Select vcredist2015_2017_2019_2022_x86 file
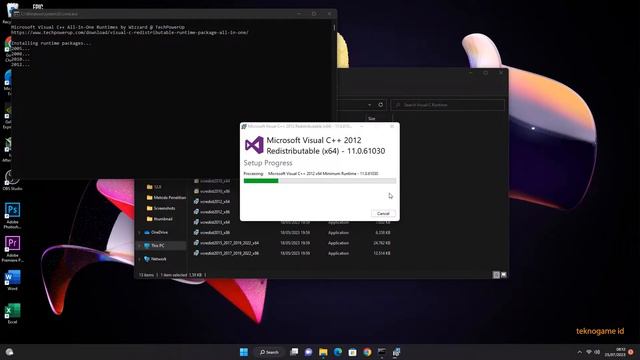 (227, 253)
